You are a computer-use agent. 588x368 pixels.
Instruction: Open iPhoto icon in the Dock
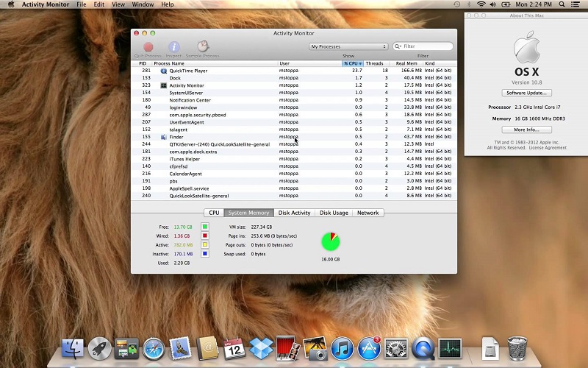tap(315, 348)
